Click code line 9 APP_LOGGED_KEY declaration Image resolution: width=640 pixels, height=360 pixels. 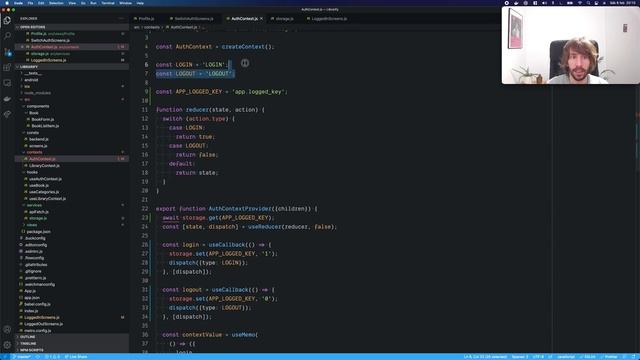click(x=222, y=92)
